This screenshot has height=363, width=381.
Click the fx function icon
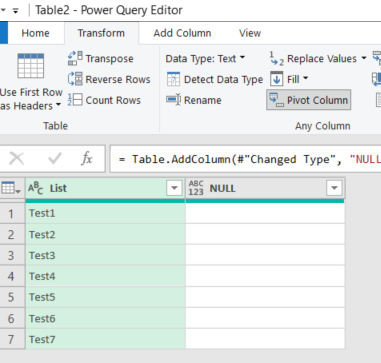(x=87, y=158)
